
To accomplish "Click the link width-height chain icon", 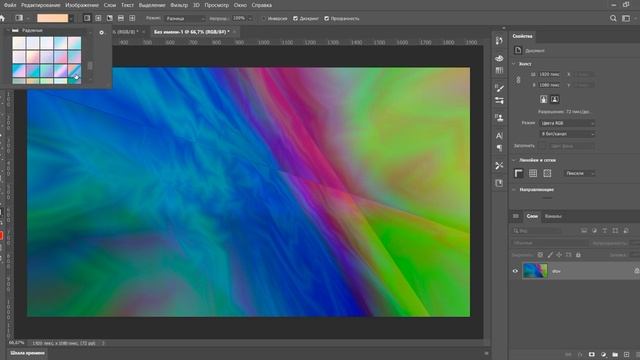I will point(518,80).
